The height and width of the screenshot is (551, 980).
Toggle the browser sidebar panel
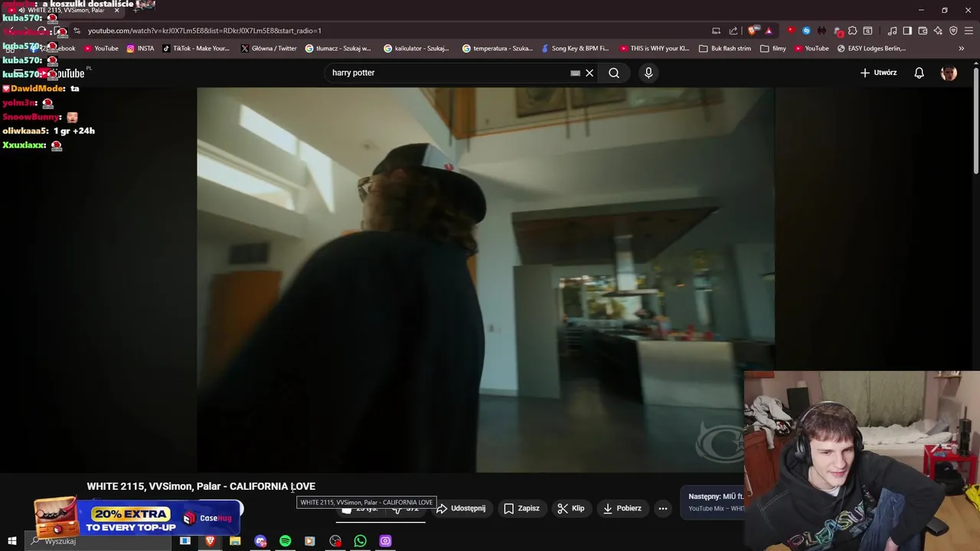click(907, 31)
